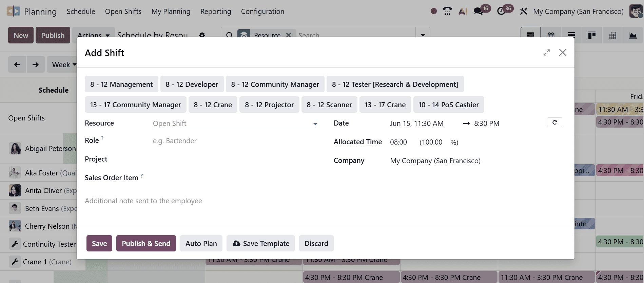Go to previous week arrow
Image resolution: width=644 pixels, height=283 pixels.
pos(17,64)
